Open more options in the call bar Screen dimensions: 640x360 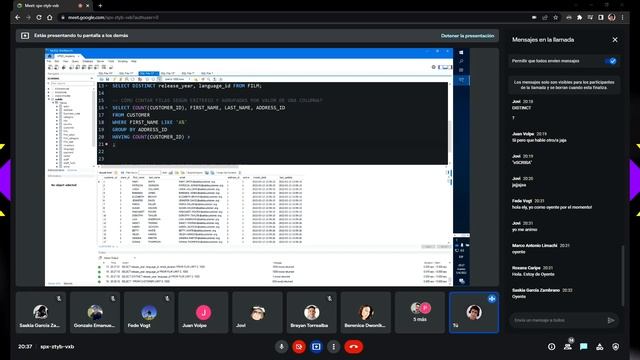tap(333, 347)
